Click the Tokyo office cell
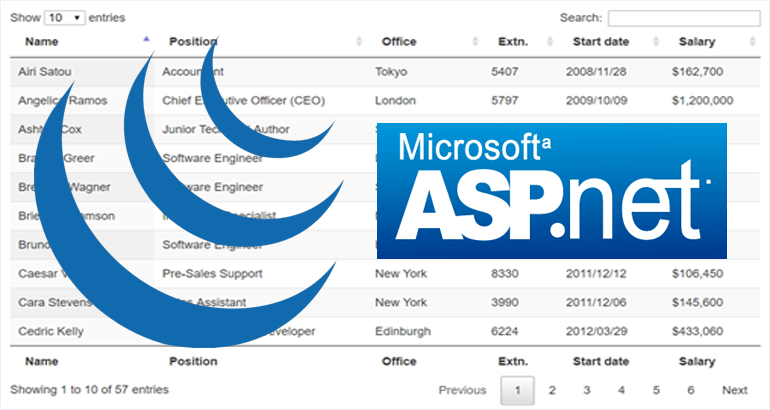The height and width of the screenshot is (410, 770). pos(391,72)
